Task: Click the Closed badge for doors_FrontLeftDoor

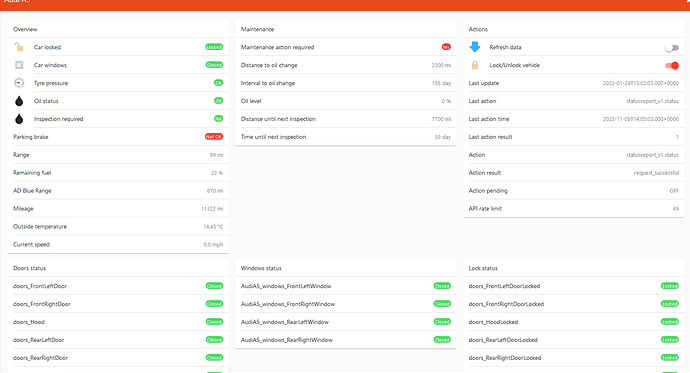Action: click(x=214, y=286)
